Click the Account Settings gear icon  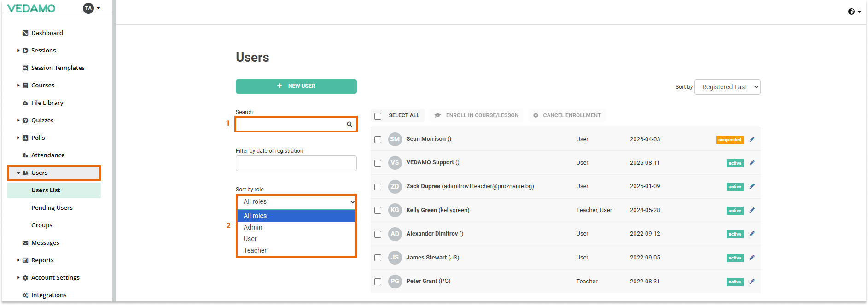25,278
